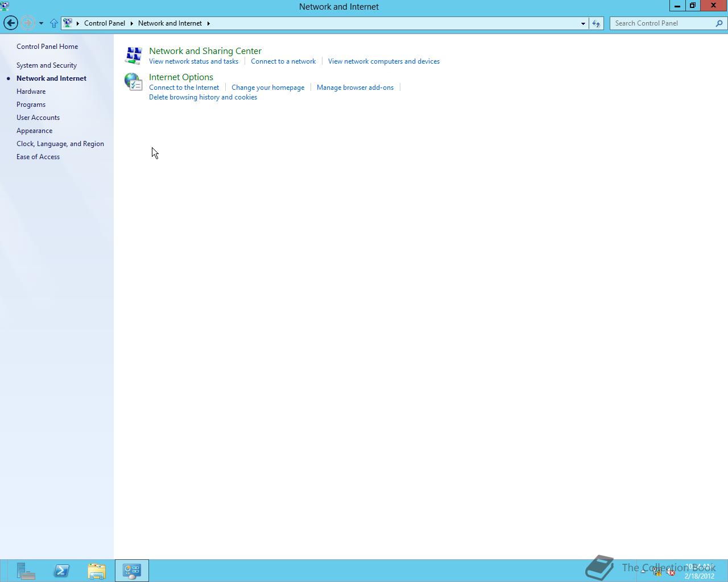Click Change your homepage
The height and width of the screenshot is (582, 728).
click(x=268, y=88)
